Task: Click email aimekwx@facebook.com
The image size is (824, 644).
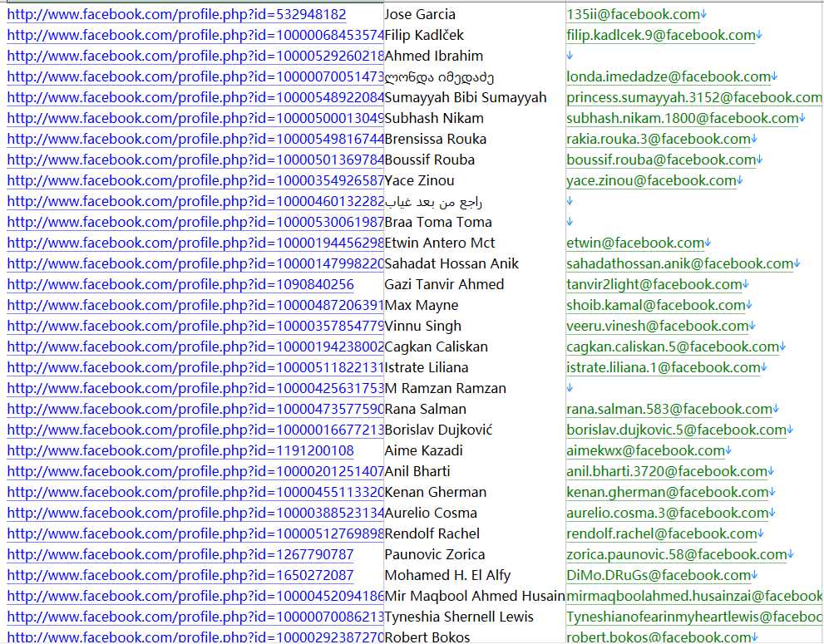Action: click(646, 450)
